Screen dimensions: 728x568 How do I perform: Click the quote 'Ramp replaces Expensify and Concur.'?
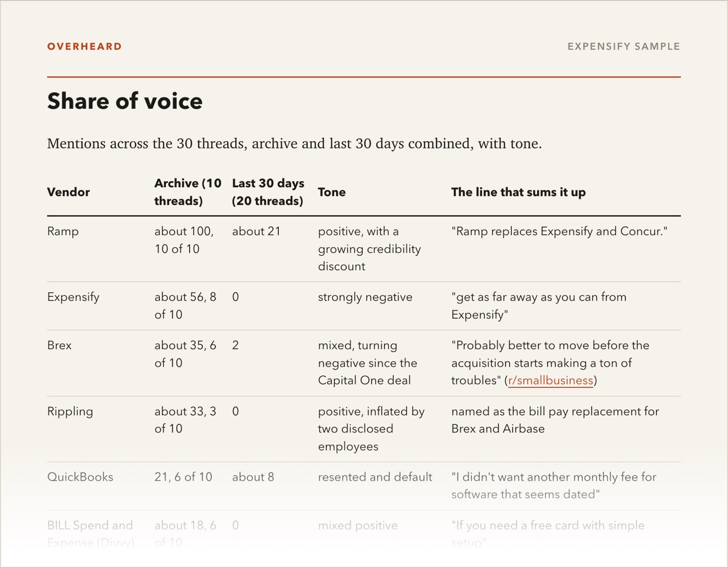560,231
